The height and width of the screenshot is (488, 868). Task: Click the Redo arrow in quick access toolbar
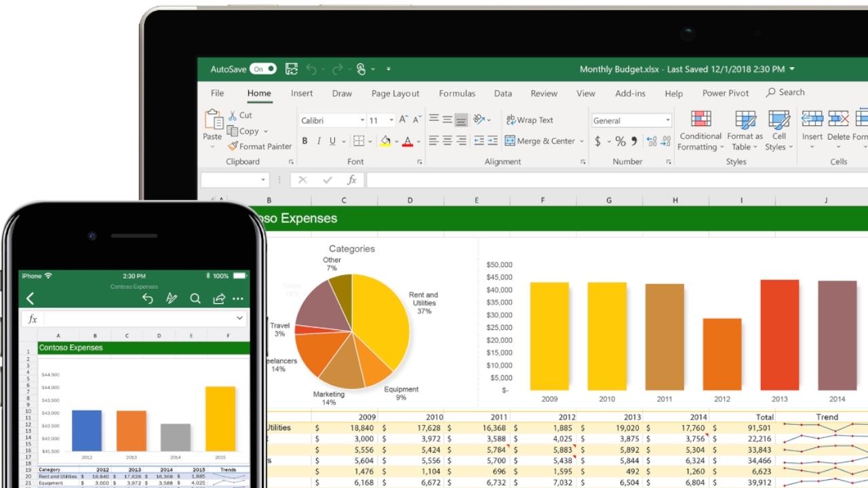coord(337,69)
